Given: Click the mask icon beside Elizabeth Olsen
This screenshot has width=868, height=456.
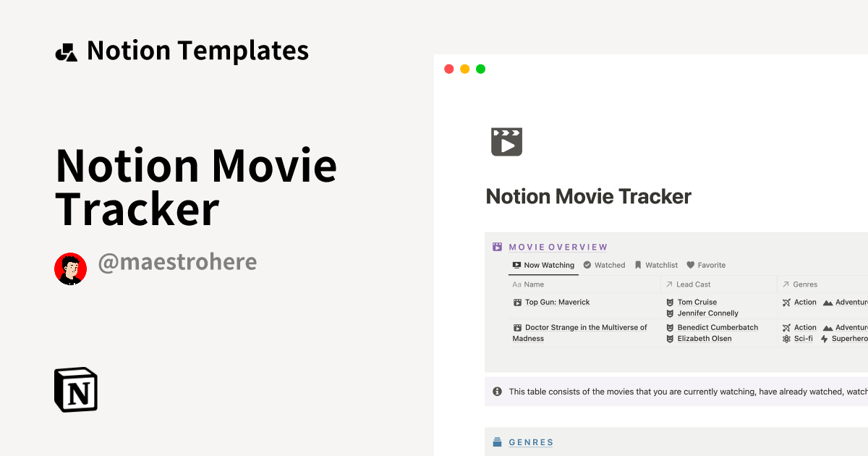Looking at the screenshot, I should [670, 338].
